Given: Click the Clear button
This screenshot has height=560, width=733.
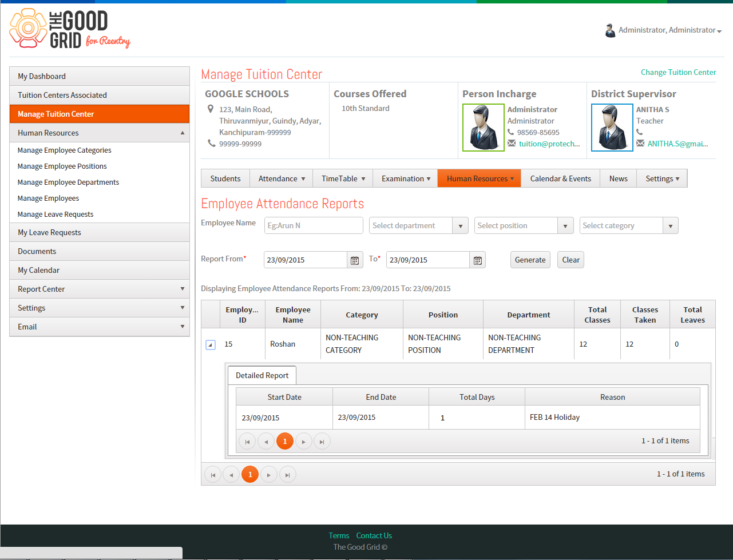Looking at the screenshot, I should (571, 260).
